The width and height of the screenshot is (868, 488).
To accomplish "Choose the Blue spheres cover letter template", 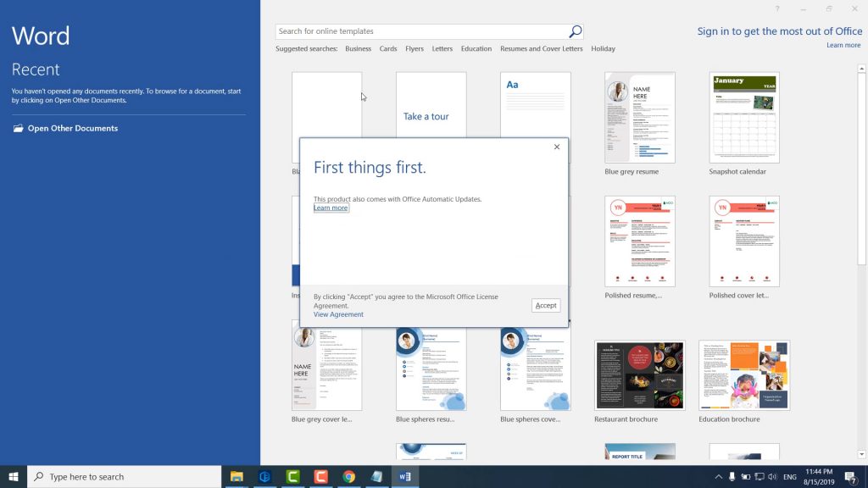I will [x=536, y=369].
